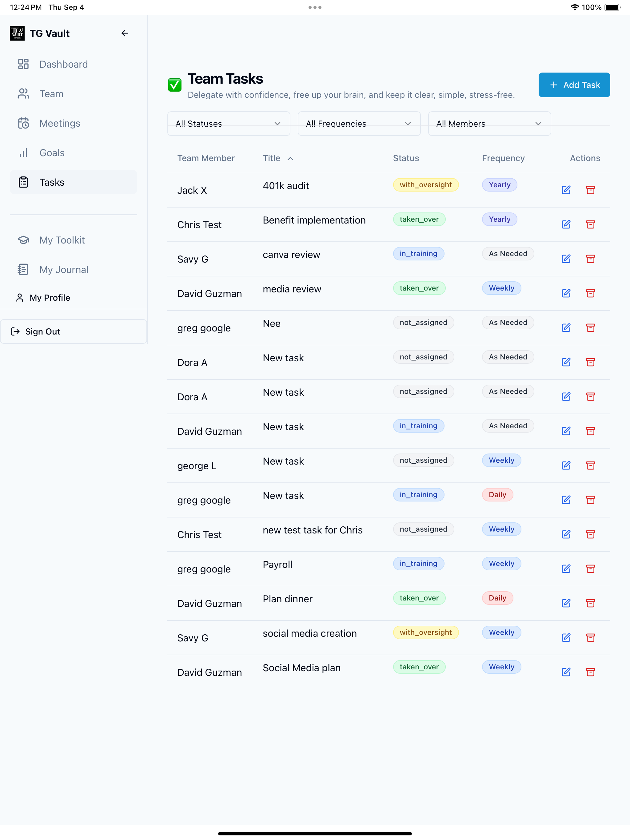This screenshot has width=630, height=840.
Task: Click the taken_over status for media review
Action: click(x=419, y=288)
